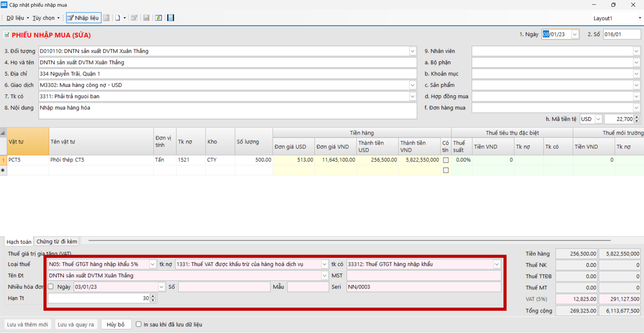Click the Nhập liệu toolbar button

pos(83,18)
